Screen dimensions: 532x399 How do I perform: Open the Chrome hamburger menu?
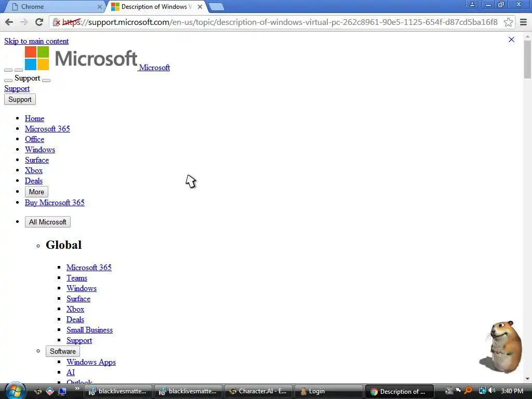click(523, 22)
